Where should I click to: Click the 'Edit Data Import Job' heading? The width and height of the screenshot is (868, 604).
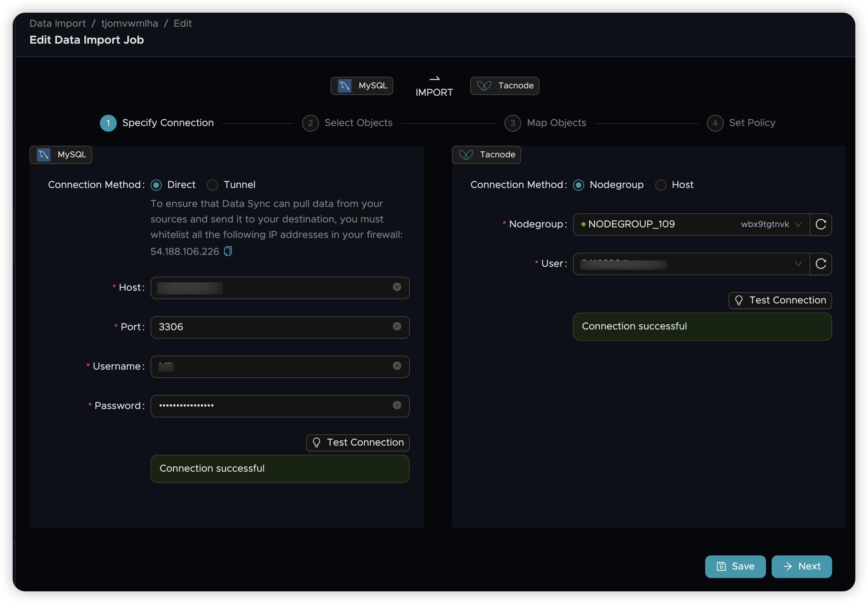(x=87, y=40)
